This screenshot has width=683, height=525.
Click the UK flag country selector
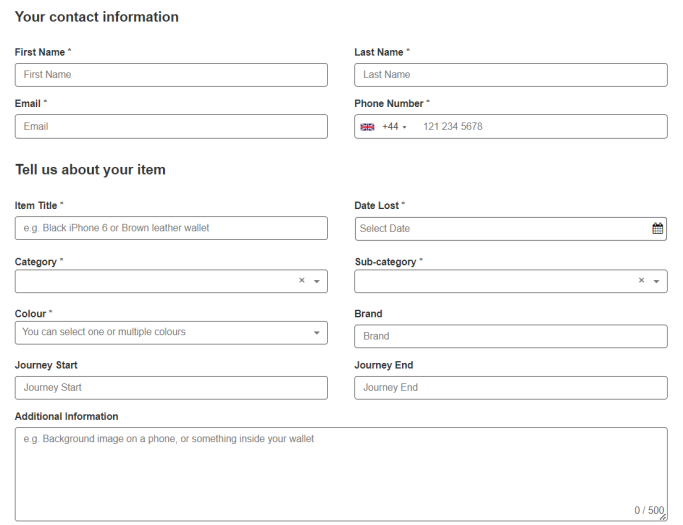pyautogui.click(x=367, y=127)
